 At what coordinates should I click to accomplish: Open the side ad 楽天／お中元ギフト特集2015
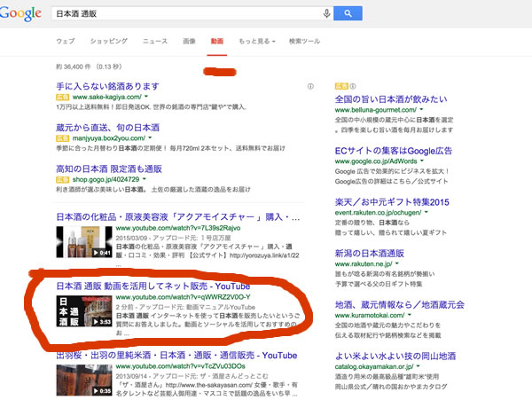click(392, 202)
